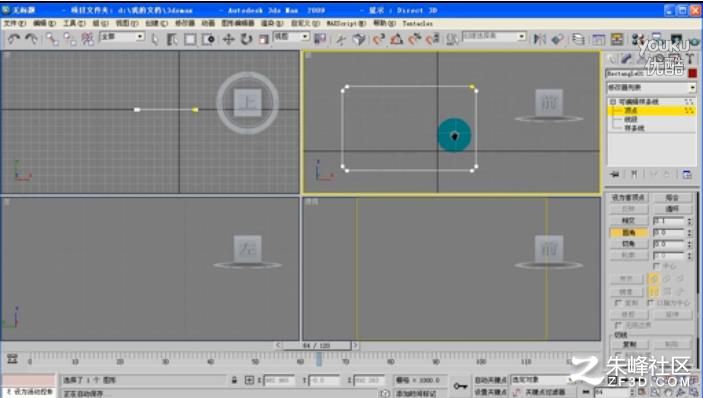Open the modifier list dropdown
703x398 pixels.
tap(651, 87)
